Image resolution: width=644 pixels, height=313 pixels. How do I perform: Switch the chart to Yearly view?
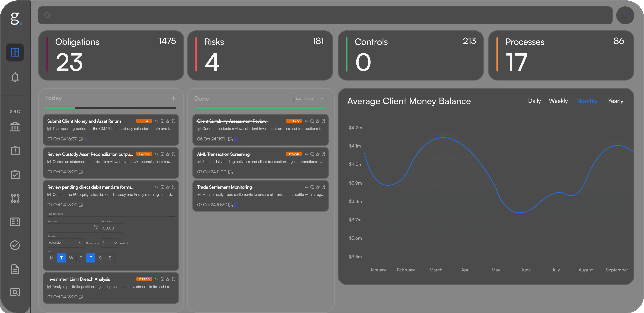616,101
